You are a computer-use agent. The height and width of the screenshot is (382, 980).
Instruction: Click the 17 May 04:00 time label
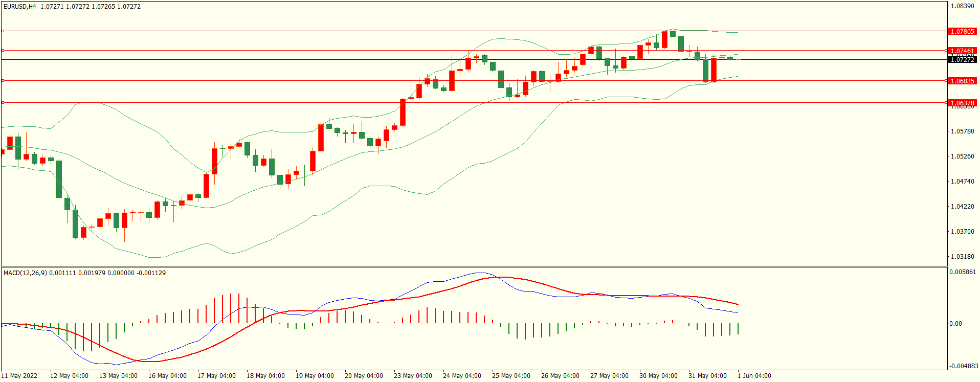[216, 376]
